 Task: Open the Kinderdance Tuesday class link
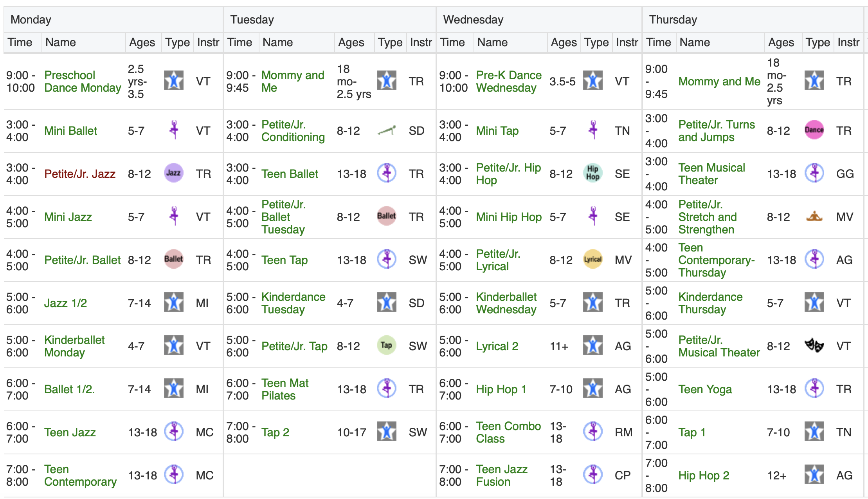[x=293, y=303]
